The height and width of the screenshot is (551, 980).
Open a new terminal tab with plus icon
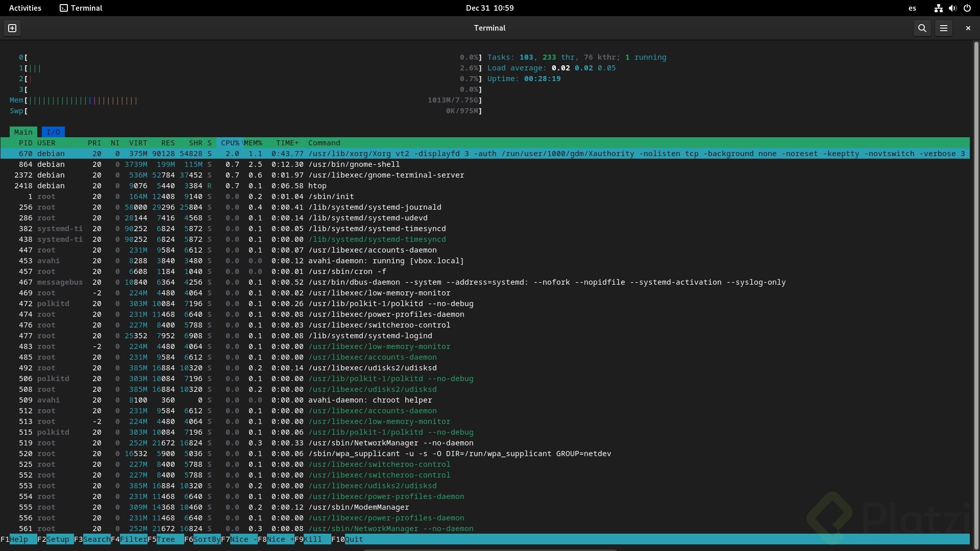(12, 28)
